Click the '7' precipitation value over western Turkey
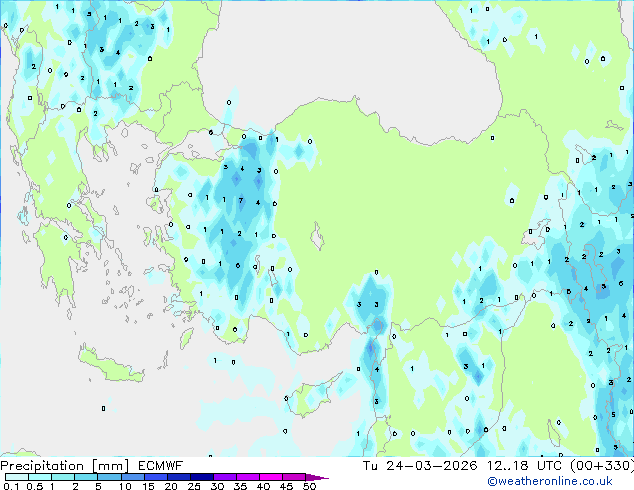Screen dimensions: 634x490 tap(241, 200)
